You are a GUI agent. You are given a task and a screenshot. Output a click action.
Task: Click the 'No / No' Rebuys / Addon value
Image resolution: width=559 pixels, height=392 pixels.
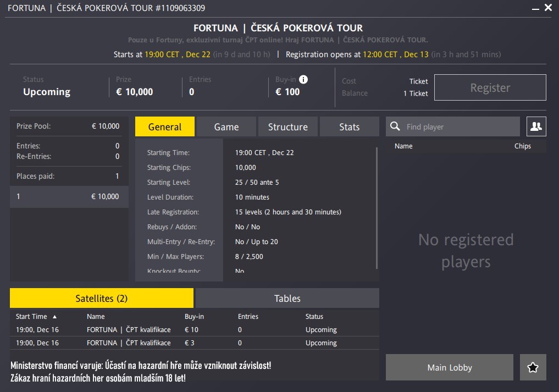pyautogui.click(x=247, y=227)
